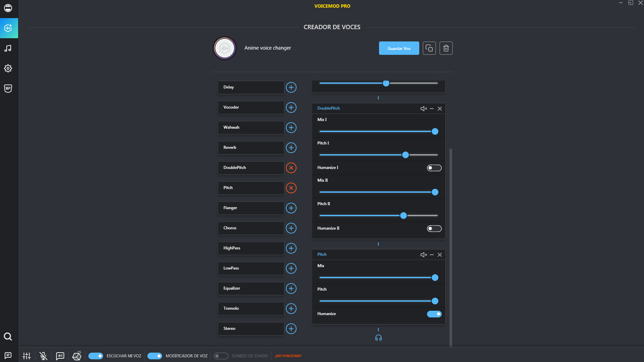Click the censor beep speech-bubble icon
Viewport: 644px width, 362px height.
tap(60, 356)
